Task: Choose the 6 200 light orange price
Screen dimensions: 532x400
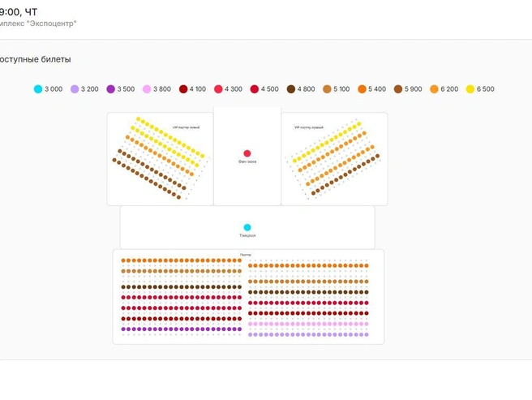Action: (x=444, y=89)
